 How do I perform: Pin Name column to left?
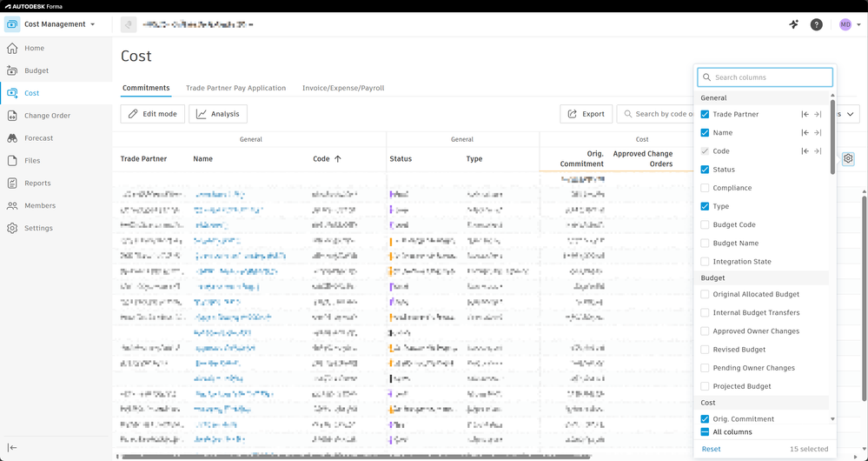click(805, 133)
